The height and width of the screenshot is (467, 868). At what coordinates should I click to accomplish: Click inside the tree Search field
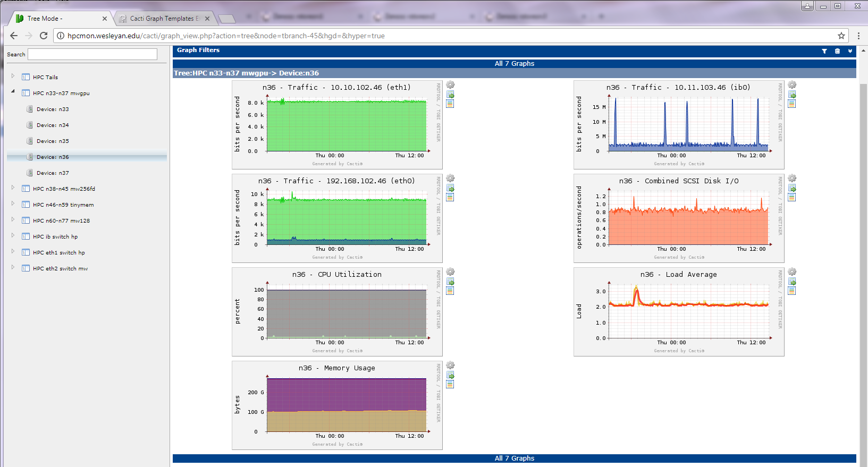(92, 54)
